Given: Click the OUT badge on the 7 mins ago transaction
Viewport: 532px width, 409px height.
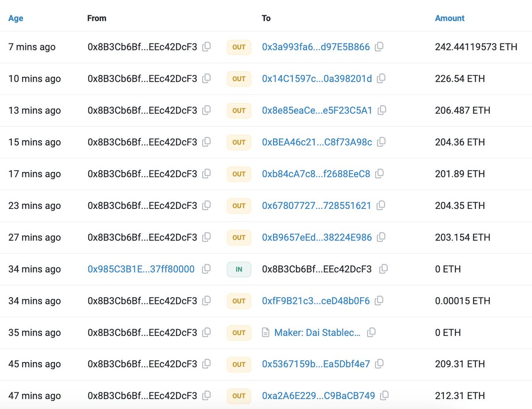Looking at the screenshot, I should pos(239,47).
